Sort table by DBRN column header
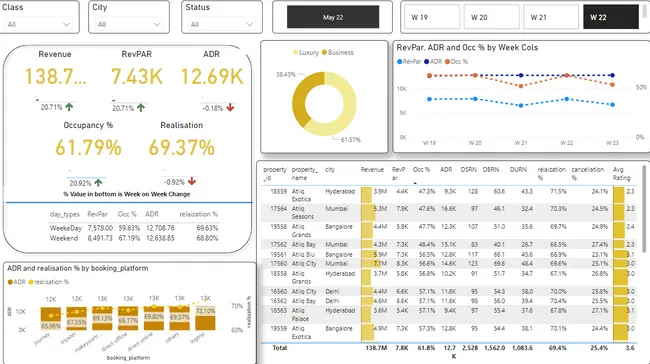This screenshot has width=650, height=364. tap(491, 170)
